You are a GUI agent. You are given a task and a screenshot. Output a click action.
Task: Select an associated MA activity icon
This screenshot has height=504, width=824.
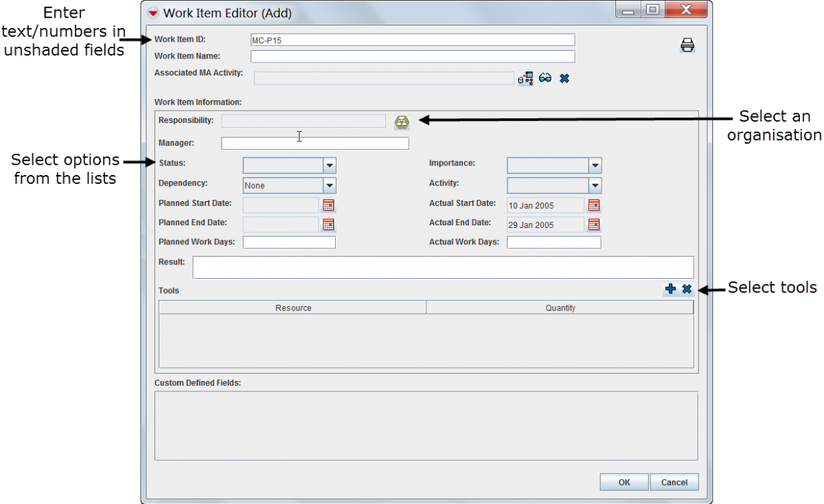[x=525, y=78]
